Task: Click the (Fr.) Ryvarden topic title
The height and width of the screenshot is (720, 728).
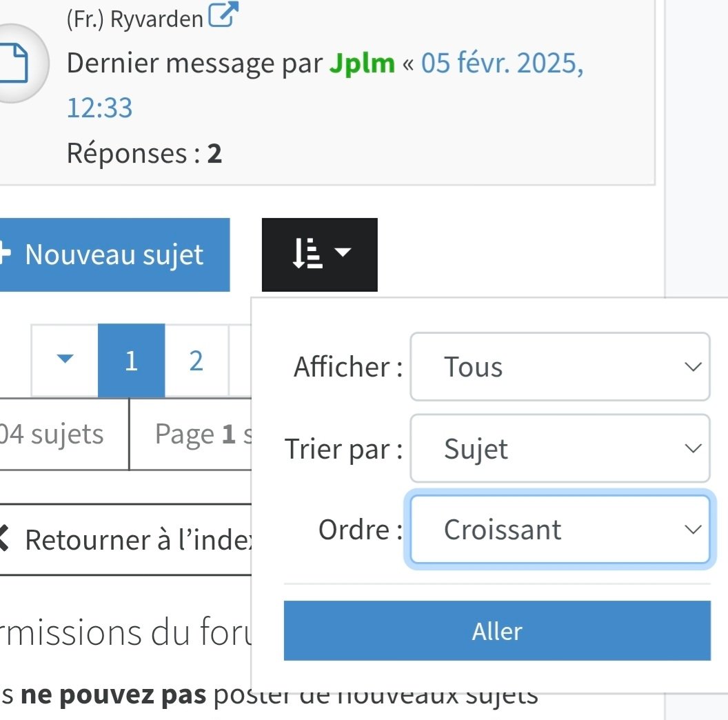Action: point(135,19)
